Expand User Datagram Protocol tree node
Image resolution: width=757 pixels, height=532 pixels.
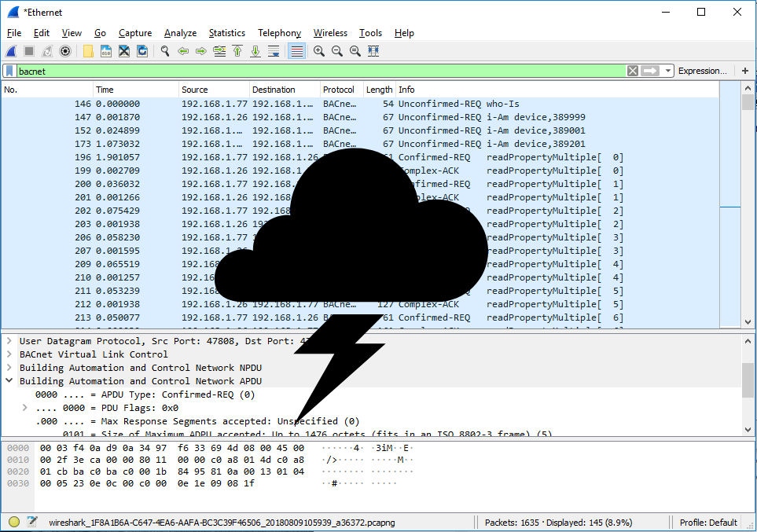[9, 341]
